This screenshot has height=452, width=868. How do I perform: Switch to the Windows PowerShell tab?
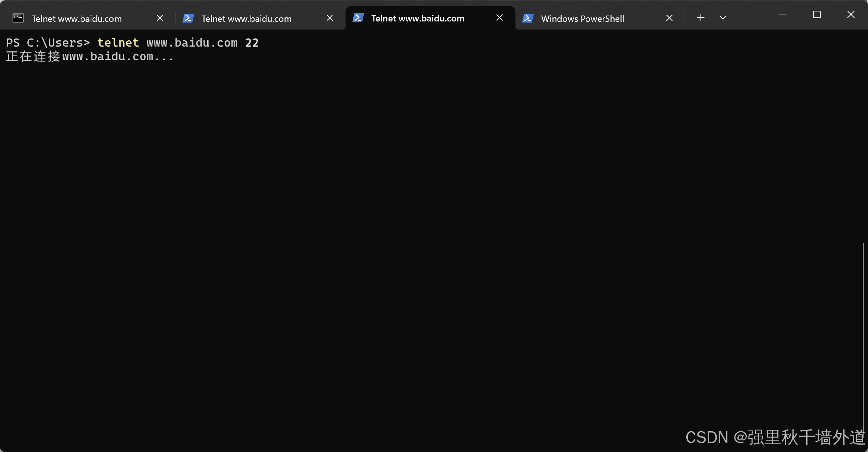click(582, 18)
